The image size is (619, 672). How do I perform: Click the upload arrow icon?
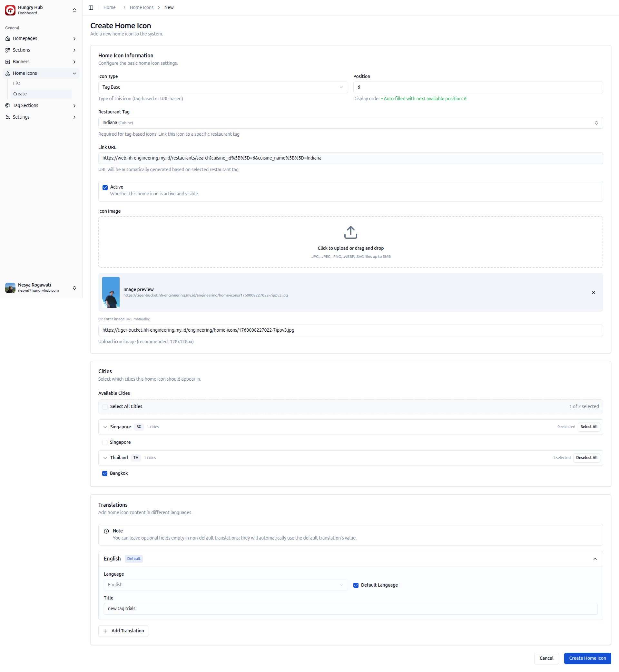coord(350,232)
